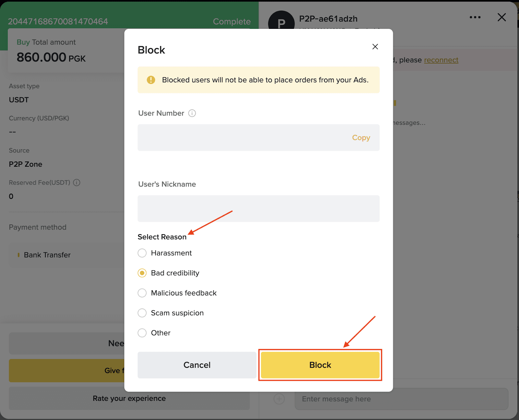The height and width of the screenshot is (420, 519).
Task: Click the Reserved Fee info icon
Action: (x=77, y=183)
